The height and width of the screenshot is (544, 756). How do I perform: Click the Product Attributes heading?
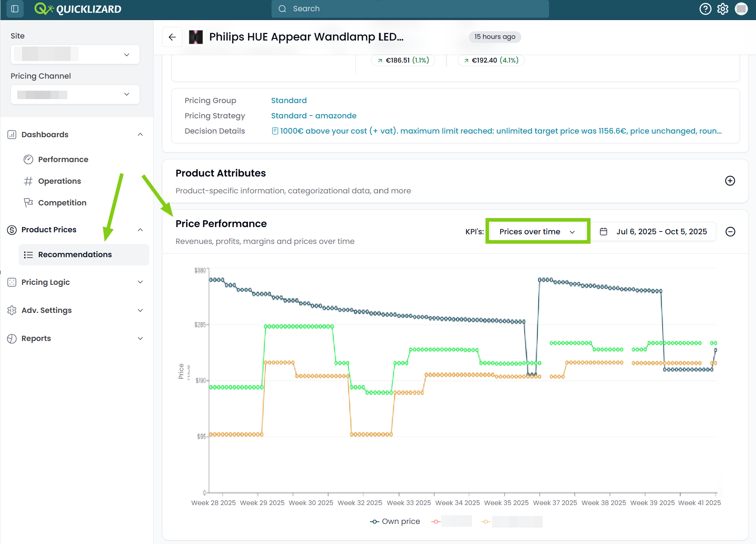point(221,173)
